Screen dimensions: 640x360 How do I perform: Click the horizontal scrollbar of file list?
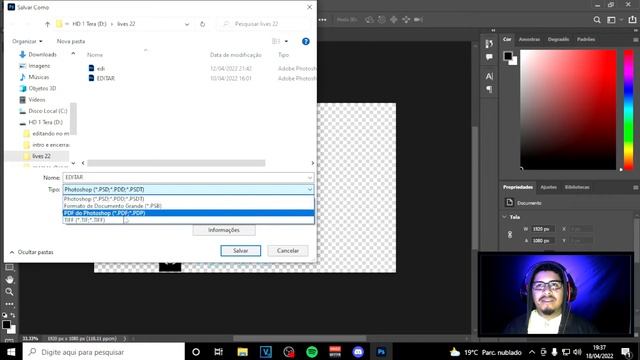176,163
